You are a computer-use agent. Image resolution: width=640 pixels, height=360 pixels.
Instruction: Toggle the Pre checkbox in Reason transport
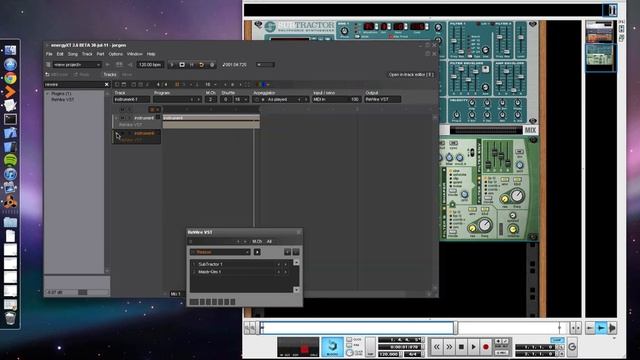[349, 345]
